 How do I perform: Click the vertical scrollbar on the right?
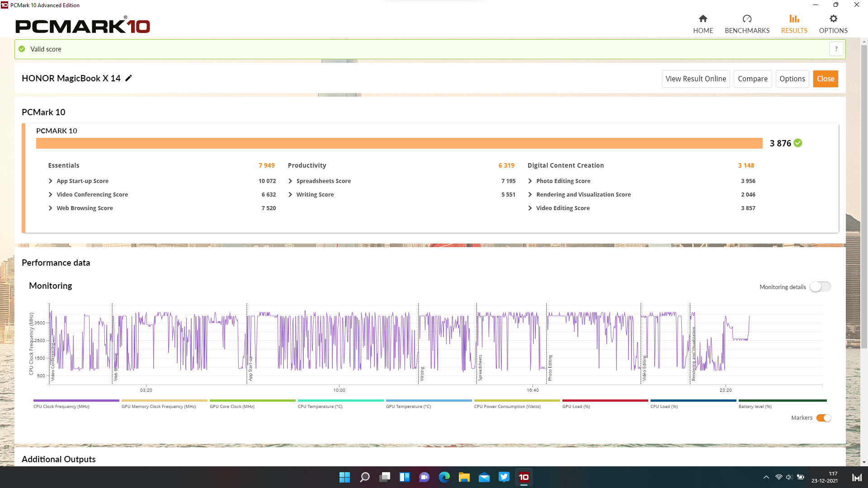[x=864, y=197]
